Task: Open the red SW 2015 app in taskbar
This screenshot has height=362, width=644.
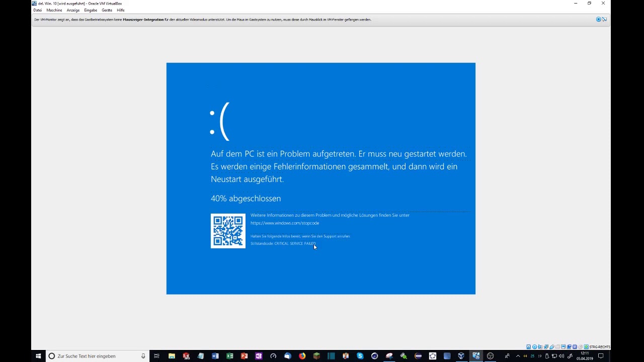Action: (x=186, y=356)
